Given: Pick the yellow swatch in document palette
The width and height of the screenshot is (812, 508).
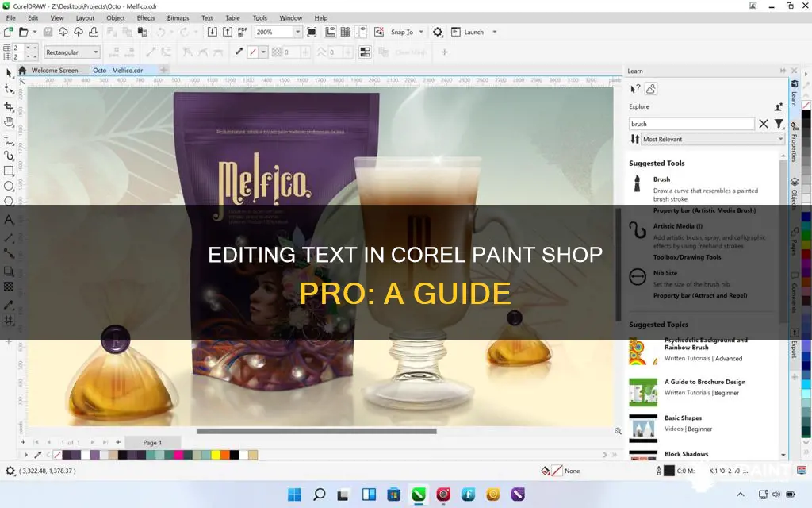Looking at the screenshot, I should tap(216, 455).
